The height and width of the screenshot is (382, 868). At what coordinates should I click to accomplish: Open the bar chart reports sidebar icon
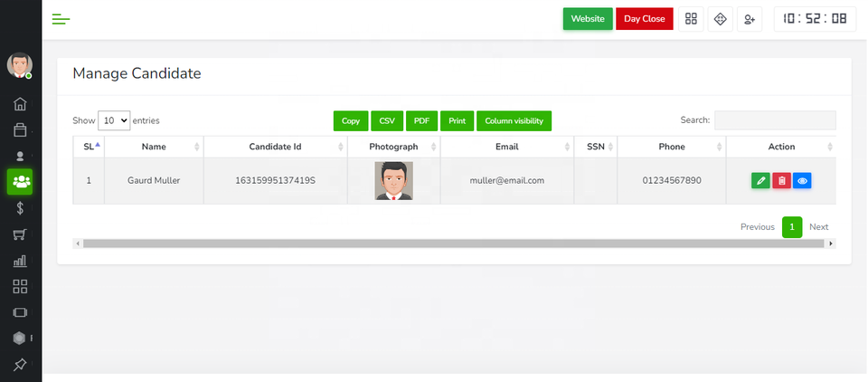coord(20,261)
